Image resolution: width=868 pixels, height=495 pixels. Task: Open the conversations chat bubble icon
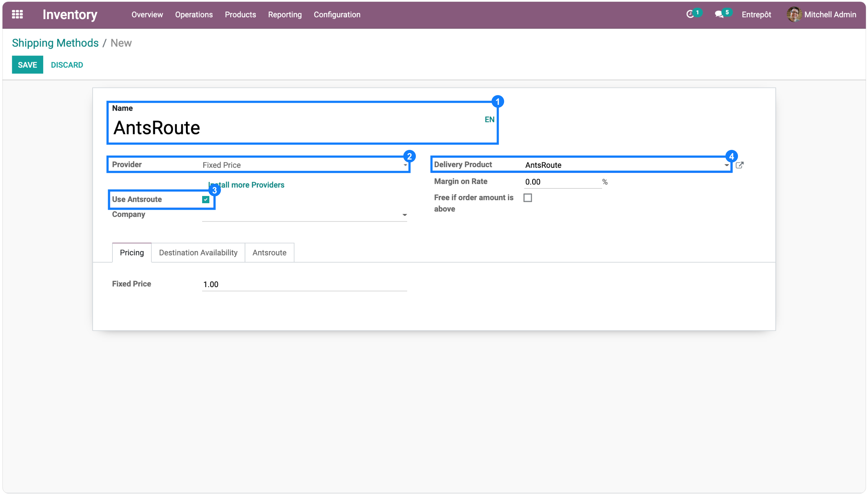pyautogui.click(x=719, y=14)
